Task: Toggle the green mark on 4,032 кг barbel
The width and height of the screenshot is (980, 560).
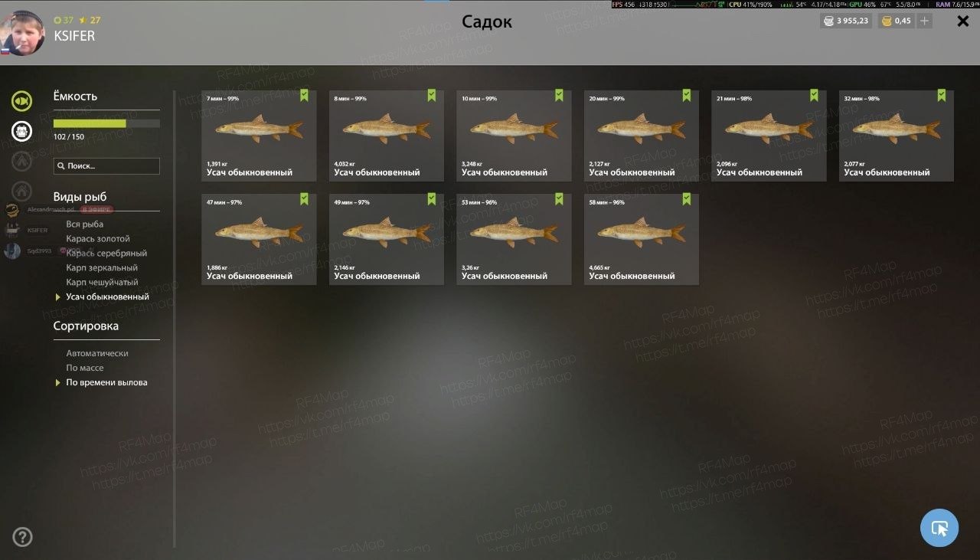Action: [432, 95]
